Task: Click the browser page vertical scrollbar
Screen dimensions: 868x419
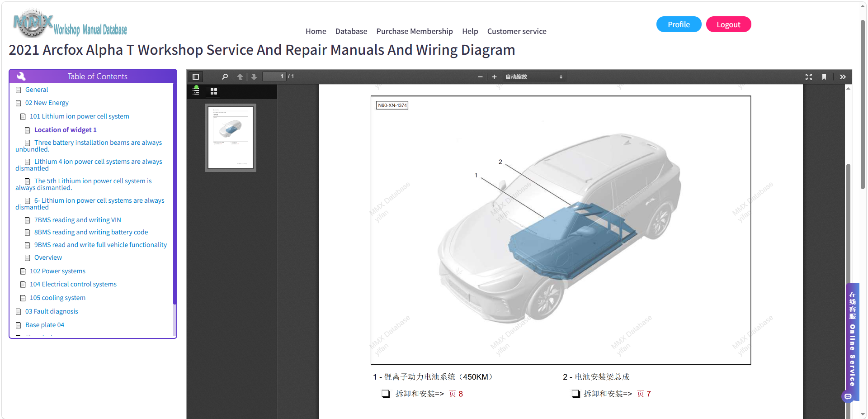Action: (863, 104)
